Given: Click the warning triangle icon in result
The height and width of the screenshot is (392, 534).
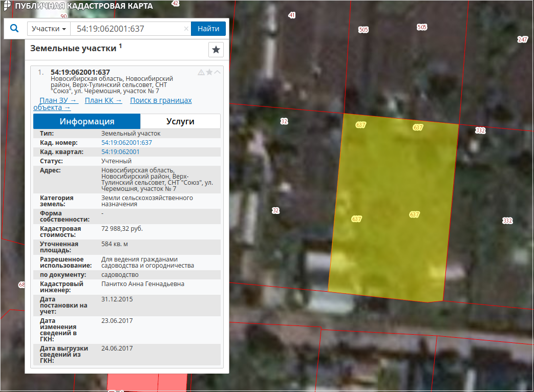Looking at the screenshot, I should point(201,72).
